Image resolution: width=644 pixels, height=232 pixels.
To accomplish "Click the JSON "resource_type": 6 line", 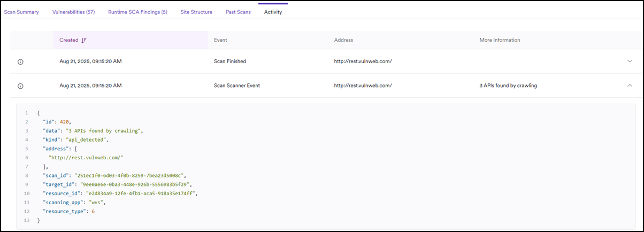I will tap(68, 212).
